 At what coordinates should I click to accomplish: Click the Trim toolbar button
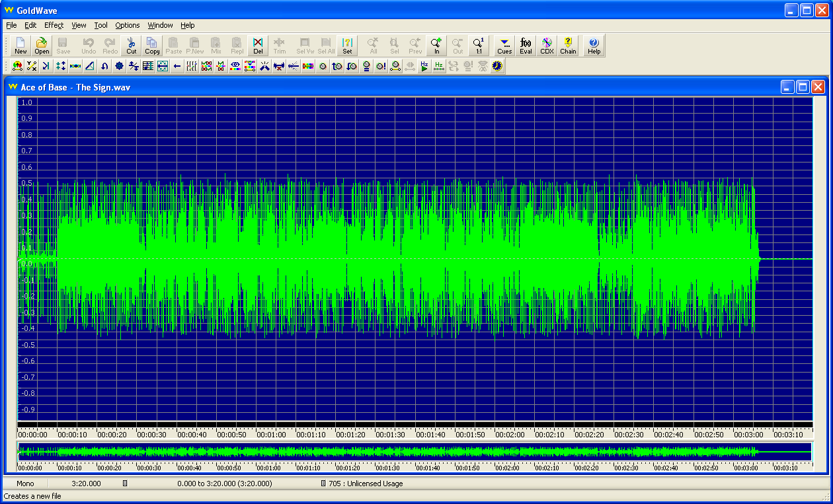(280, 46)
